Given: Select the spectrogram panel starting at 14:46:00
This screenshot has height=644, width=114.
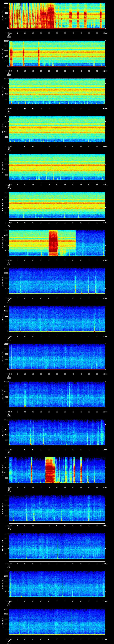Looking at the screenshot, I should tap(57, 280).
